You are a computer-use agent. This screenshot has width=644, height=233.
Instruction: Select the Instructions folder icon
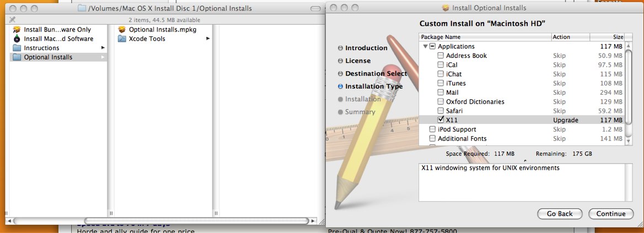click(17, 47)
